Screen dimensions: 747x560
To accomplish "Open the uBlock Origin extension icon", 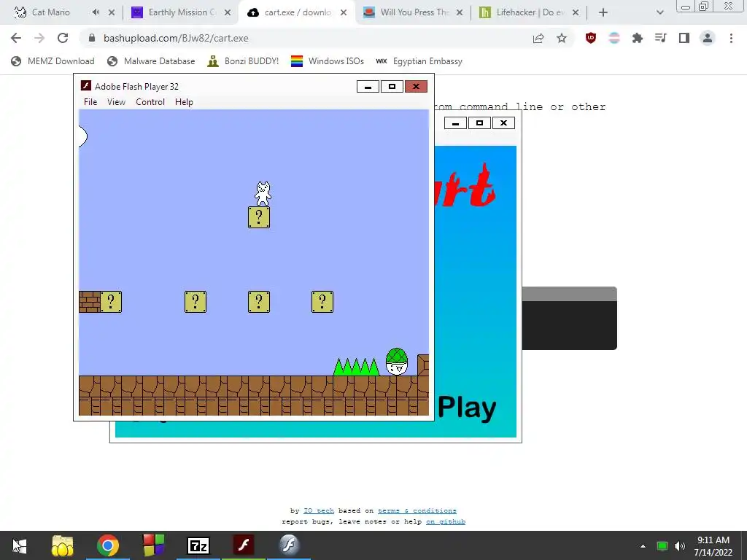I will 591,38.
